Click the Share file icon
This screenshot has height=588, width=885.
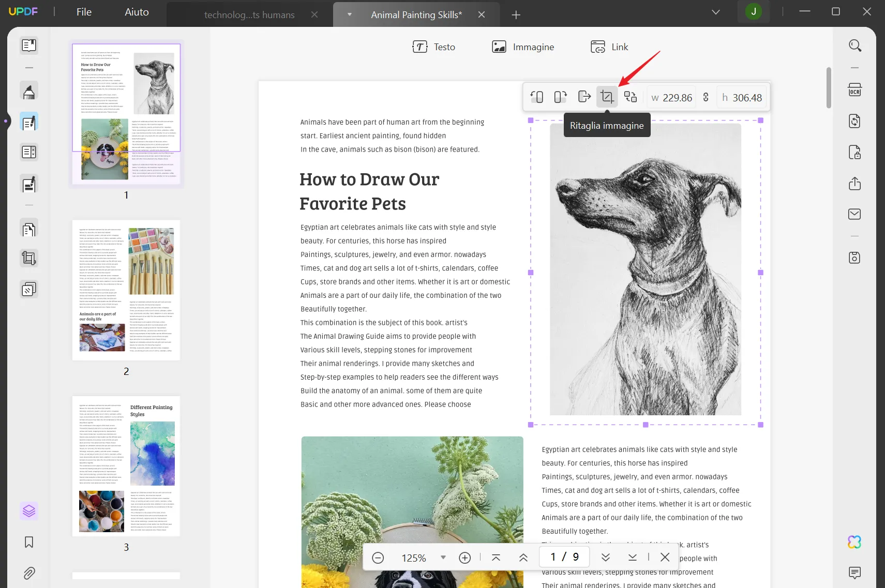[855, 184]
